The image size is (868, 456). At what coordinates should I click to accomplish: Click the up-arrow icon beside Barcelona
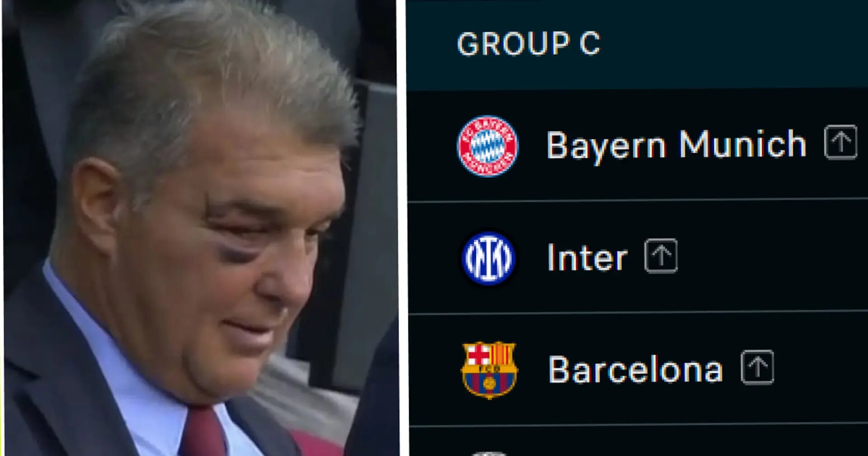click(x=757, y=367)
